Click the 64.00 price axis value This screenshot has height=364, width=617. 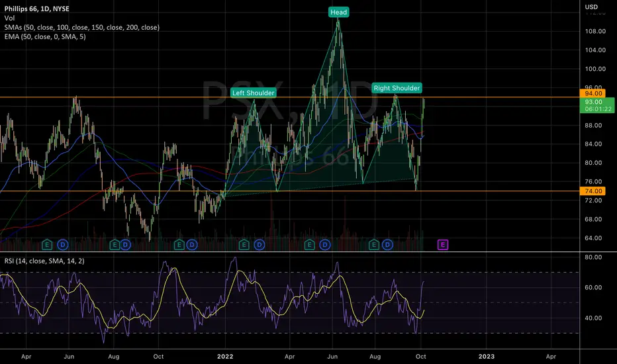(593, 238)
